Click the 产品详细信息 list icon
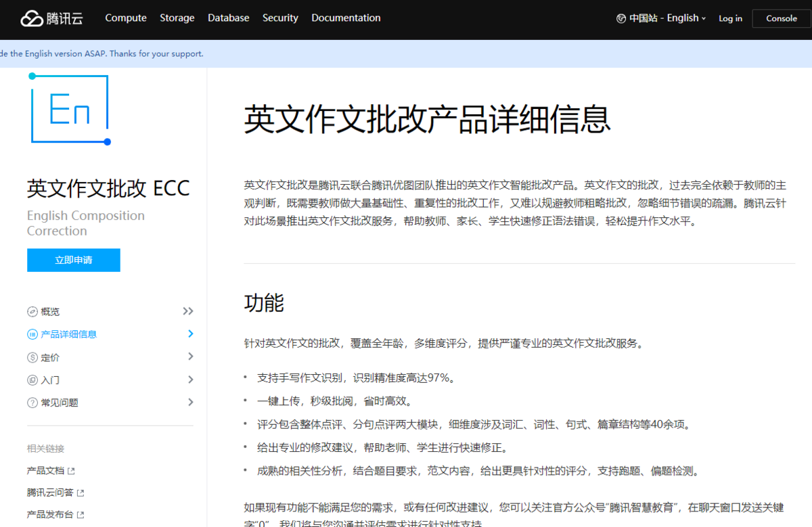Viewport: 812px width, 527px height. pos(32,334)
